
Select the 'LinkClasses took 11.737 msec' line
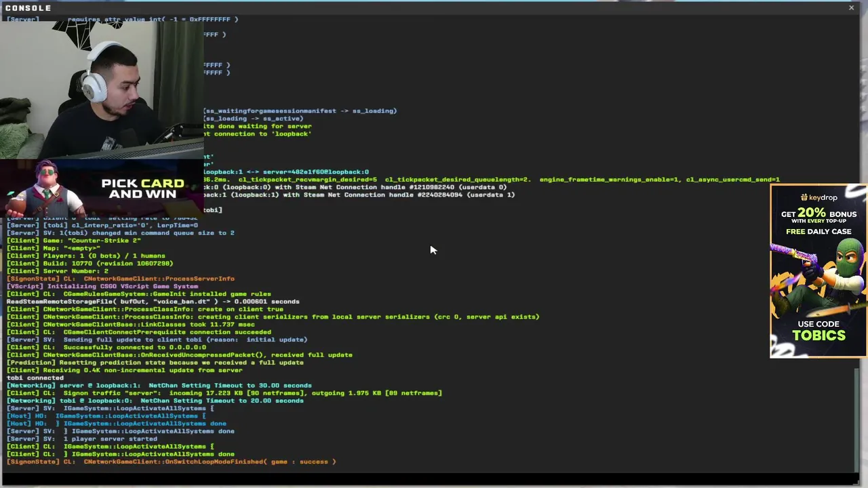(131, 324)
